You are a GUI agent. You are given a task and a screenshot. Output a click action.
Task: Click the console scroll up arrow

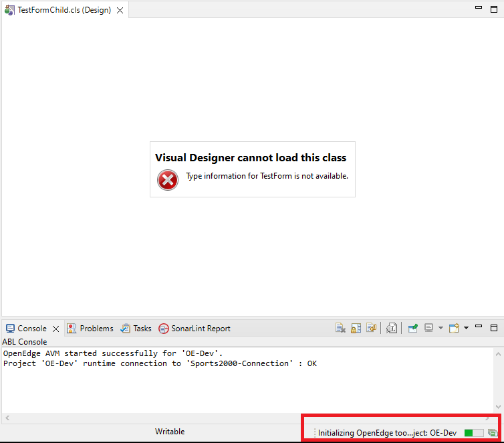(498, 354)
